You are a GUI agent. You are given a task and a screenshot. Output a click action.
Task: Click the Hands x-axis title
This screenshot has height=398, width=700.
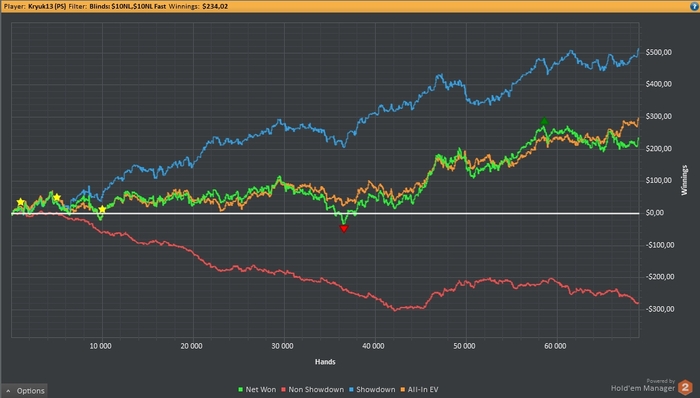tap(325, 362)
